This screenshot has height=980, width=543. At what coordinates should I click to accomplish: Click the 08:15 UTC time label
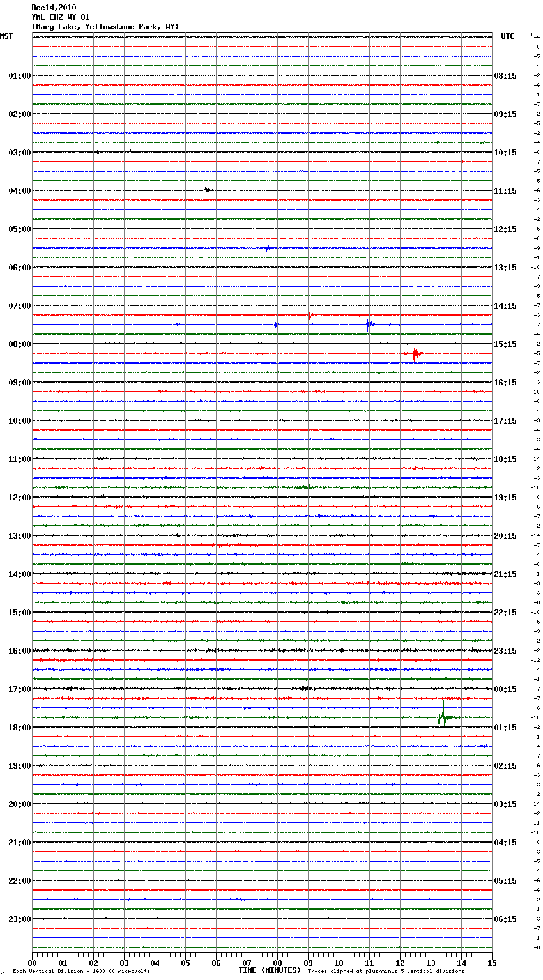505,76
